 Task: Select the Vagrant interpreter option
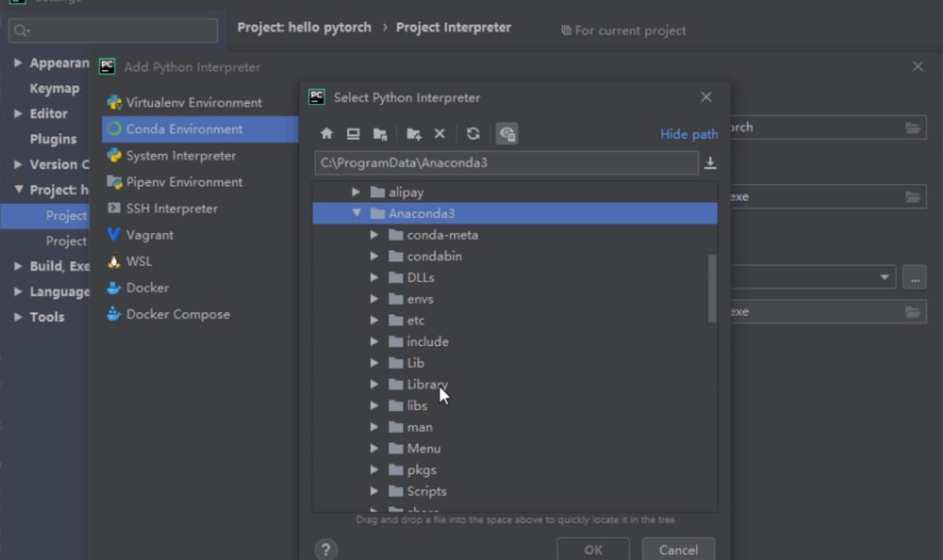[x=149, y=235]
